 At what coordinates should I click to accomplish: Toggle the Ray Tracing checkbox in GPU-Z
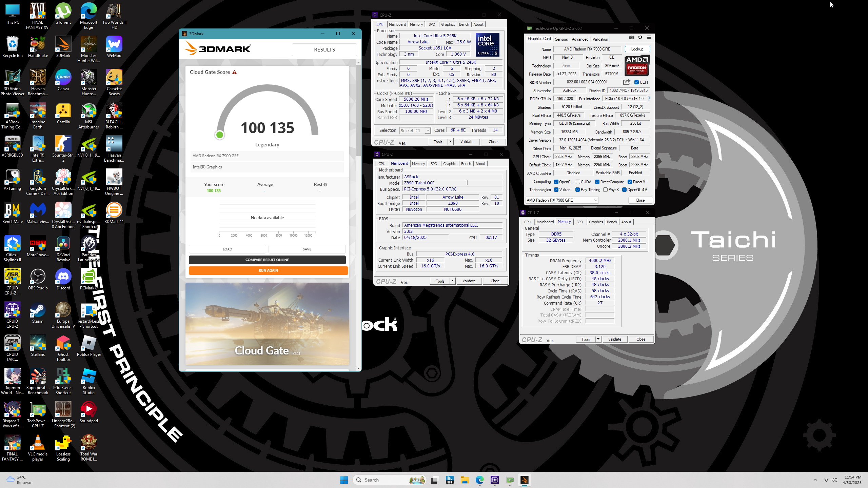[577, 190]
